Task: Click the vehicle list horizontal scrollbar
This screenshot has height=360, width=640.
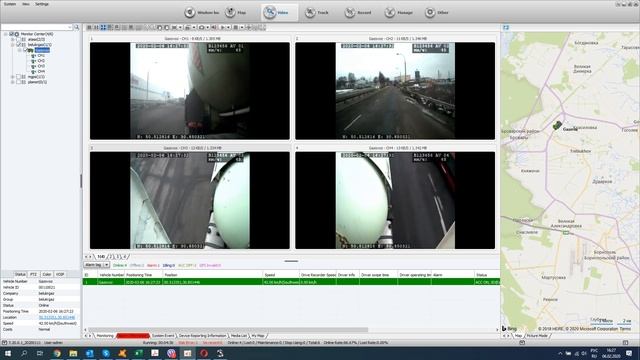Action: click(x=229, y=329)
